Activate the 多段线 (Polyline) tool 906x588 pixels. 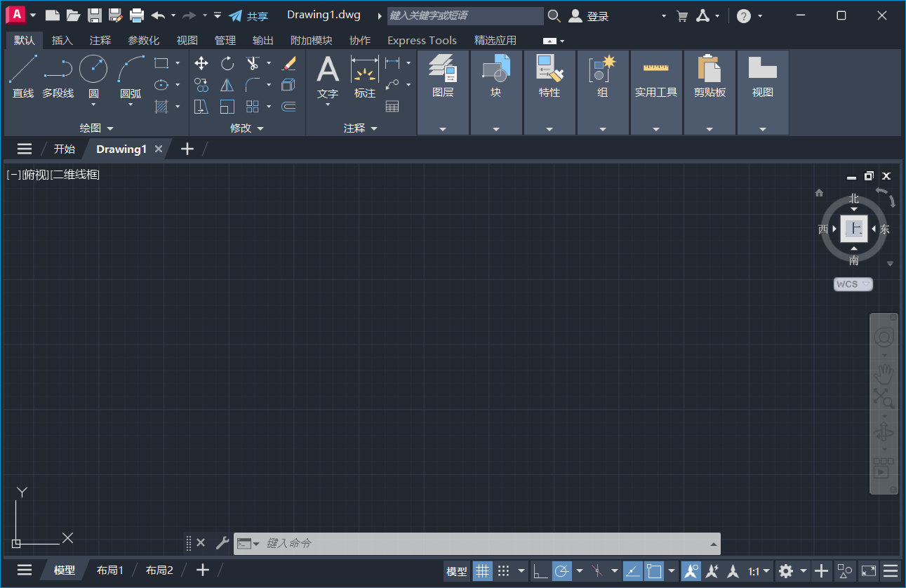click(x=58, y=74)
